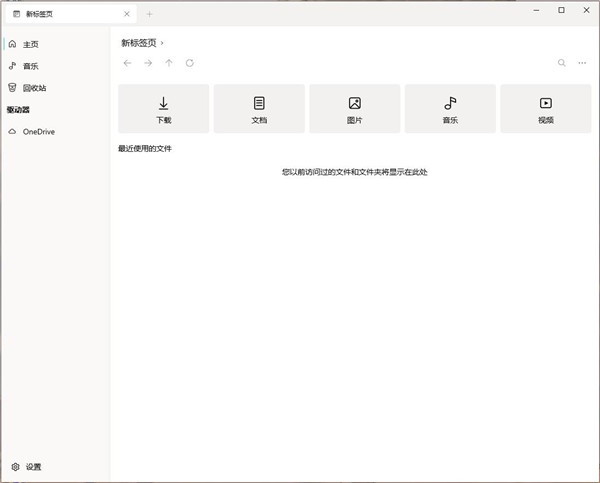Open the 图片 folder card
This screenshot has height=483, width=600.
click(355, 109)
